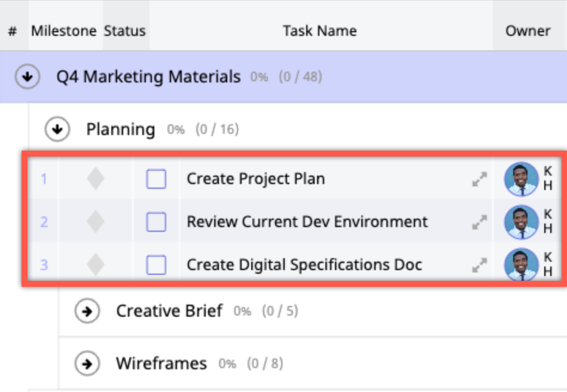Open the Create Project Plan task name

(x=256, y=179)
